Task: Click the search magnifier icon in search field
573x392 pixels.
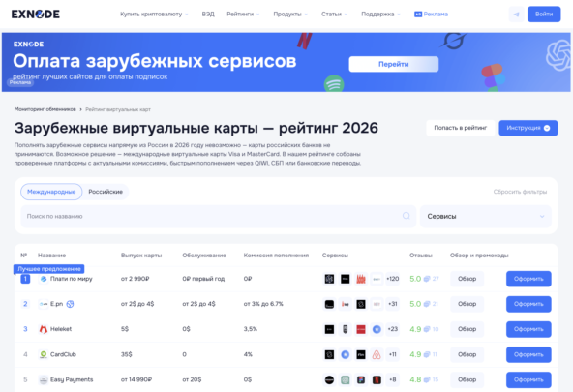Action: (406, 216)
